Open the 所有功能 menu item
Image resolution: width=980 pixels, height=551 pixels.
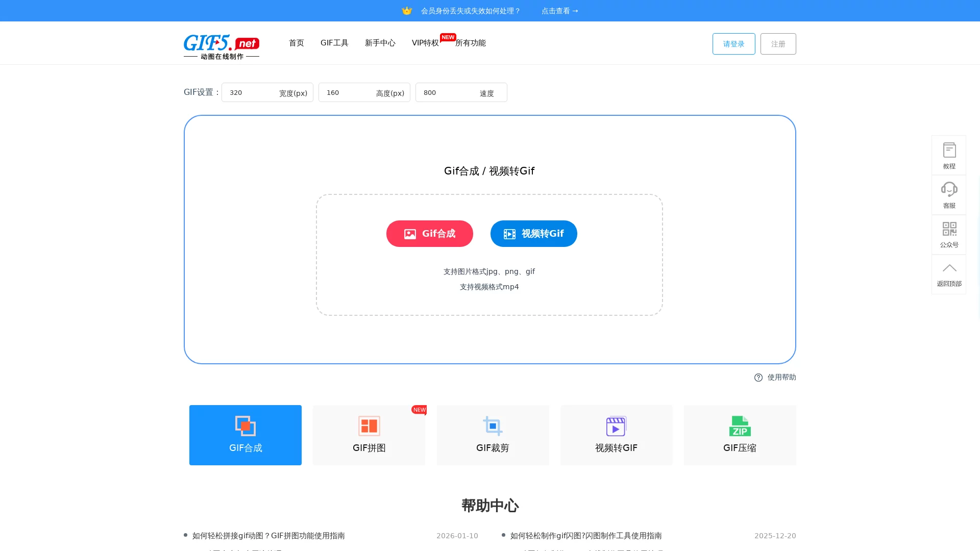pyautogui.click(x=471, y=43)
